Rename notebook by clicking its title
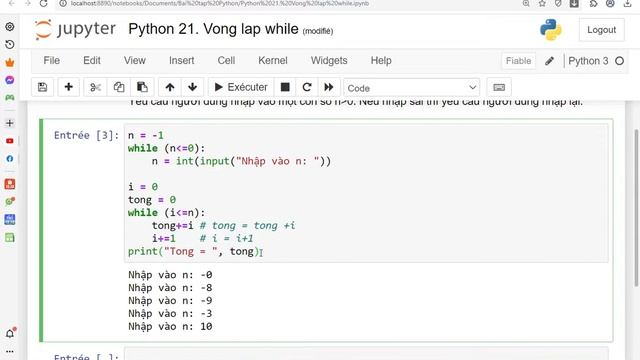Image resolution: width=640 pixels, height=360 pixels. [x=213, y=29]
